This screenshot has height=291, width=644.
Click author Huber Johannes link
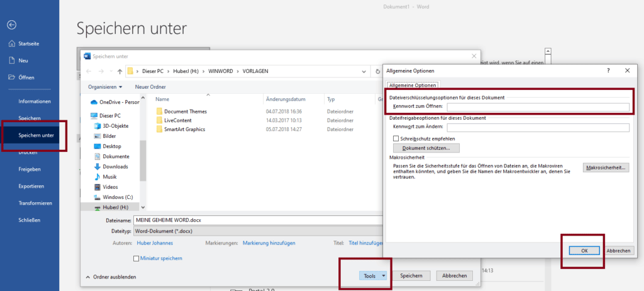coord(155,243)
